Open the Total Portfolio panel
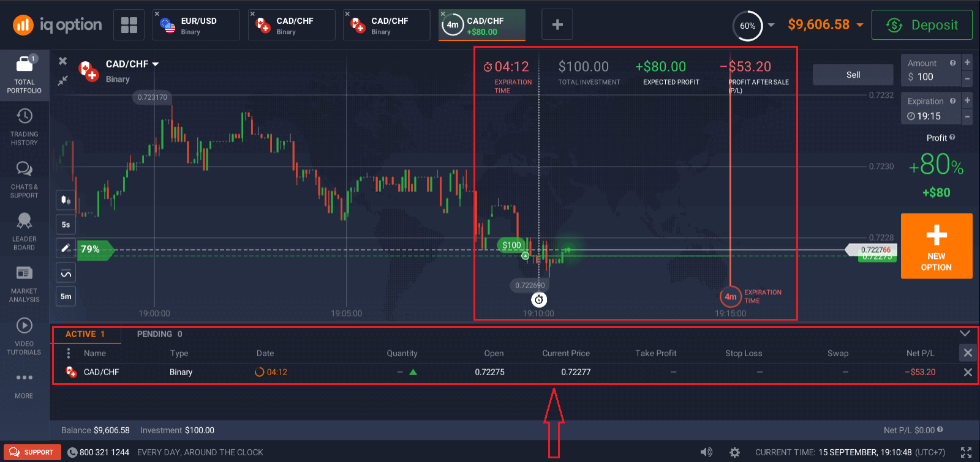980x462 pixels. [24, 73]
